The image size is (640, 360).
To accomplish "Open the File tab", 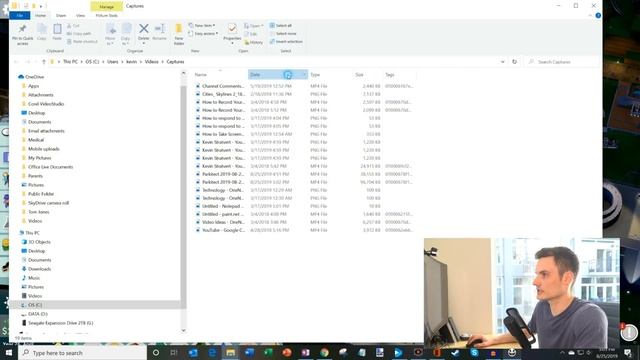I will coord(20,16).
